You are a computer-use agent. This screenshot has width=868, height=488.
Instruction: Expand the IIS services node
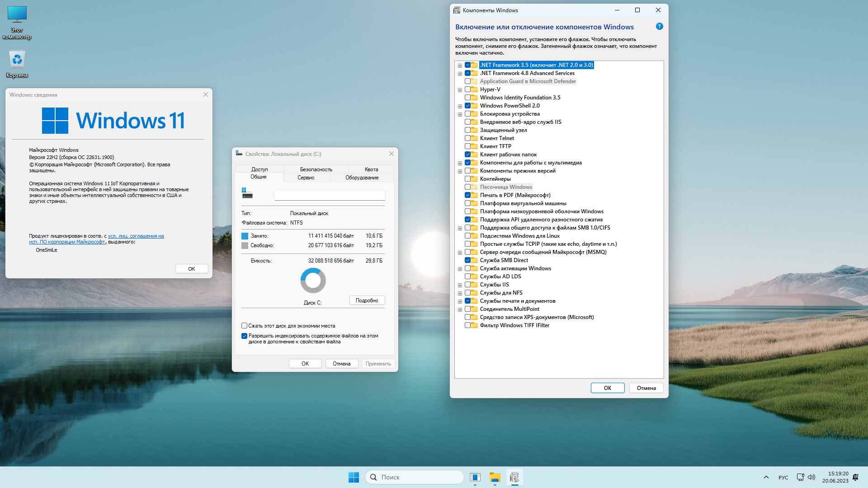click(460, 285)
